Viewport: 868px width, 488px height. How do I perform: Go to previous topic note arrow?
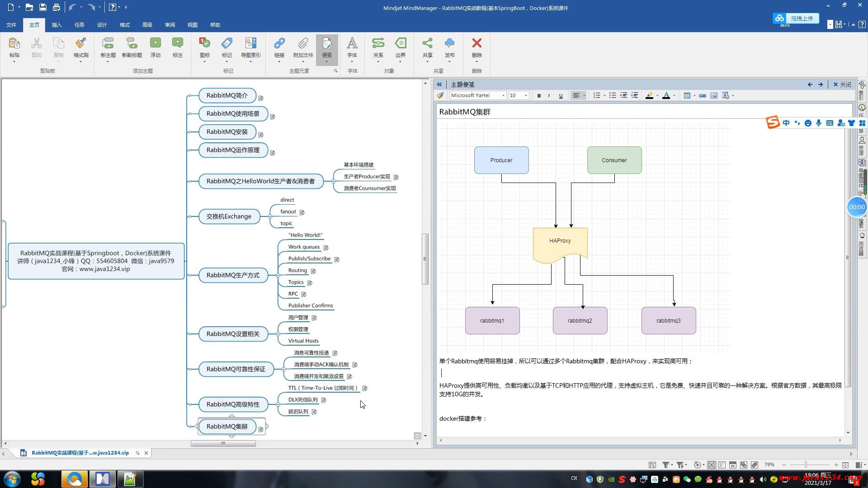click(x=810, y=84)
